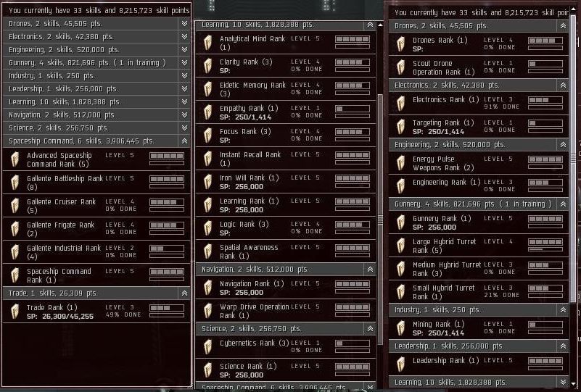Click the Scout Drone Operation skill book icon
Image resolution: width=581 pixels, height=392 pixels.
tap(401, 67)
